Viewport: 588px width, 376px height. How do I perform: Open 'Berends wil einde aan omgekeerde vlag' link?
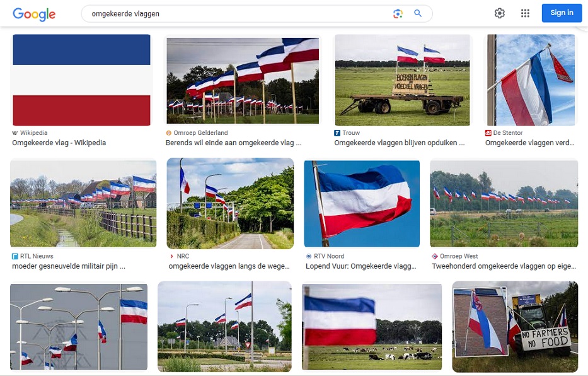coord(233,143)
